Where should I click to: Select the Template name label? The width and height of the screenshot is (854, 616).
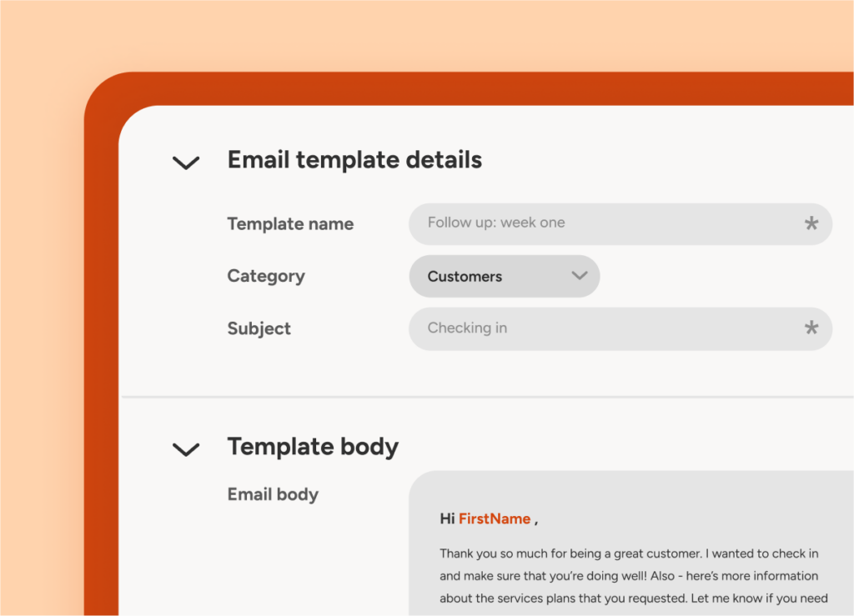[x=290, y=223]
